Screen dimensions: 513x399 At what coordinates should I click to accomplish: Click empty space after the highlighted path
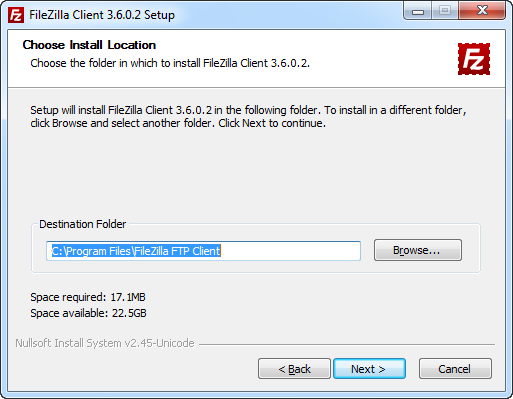coord(290,251)
